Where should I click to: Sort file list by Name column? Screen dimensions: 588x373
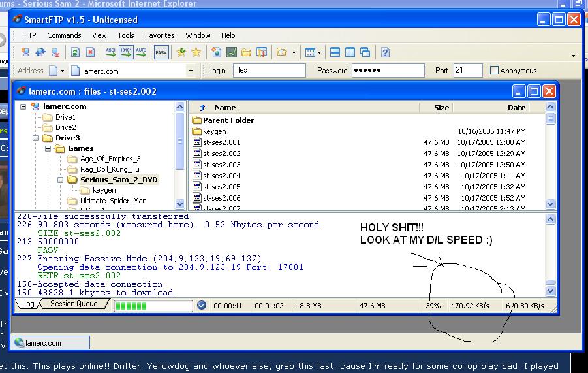coord(225,108)
